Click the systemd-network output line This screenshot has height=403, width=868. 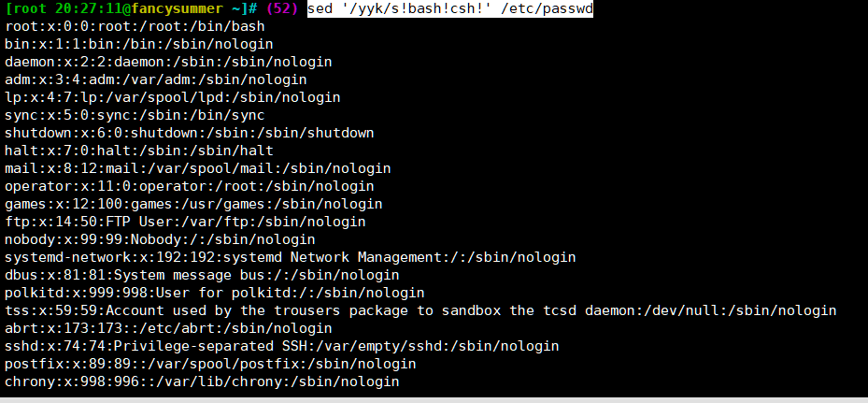[290, 257]
